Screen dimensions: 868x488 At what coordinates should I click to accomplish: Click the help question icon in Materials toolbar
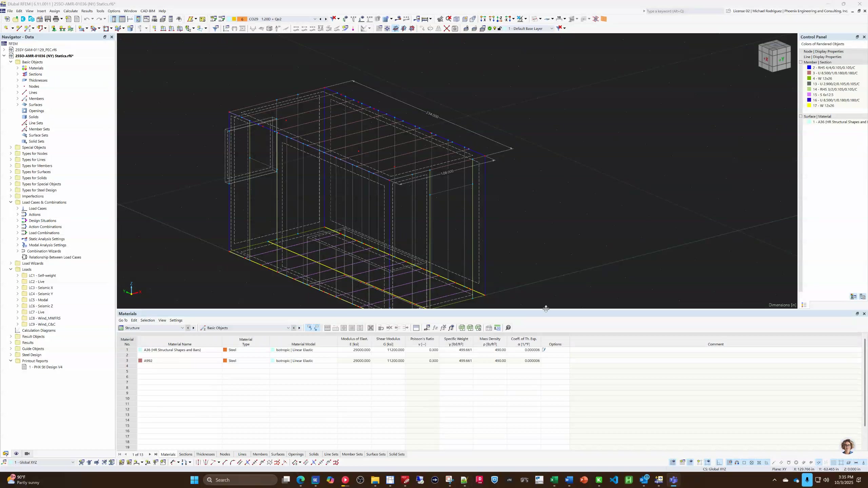pos(508,328)
